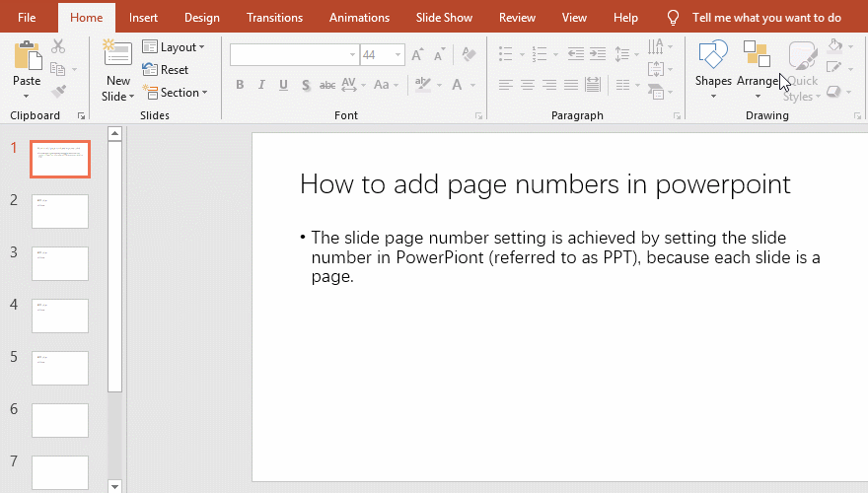
Task: Open the Arrange menu
Action: [x=758, y=69]
